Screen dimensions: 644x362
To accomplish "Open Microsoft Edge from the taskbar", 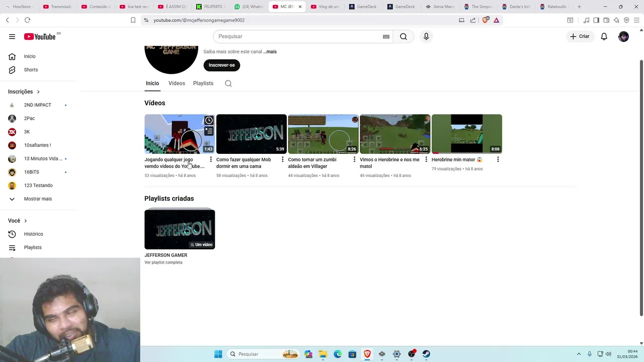I will 338,354.
